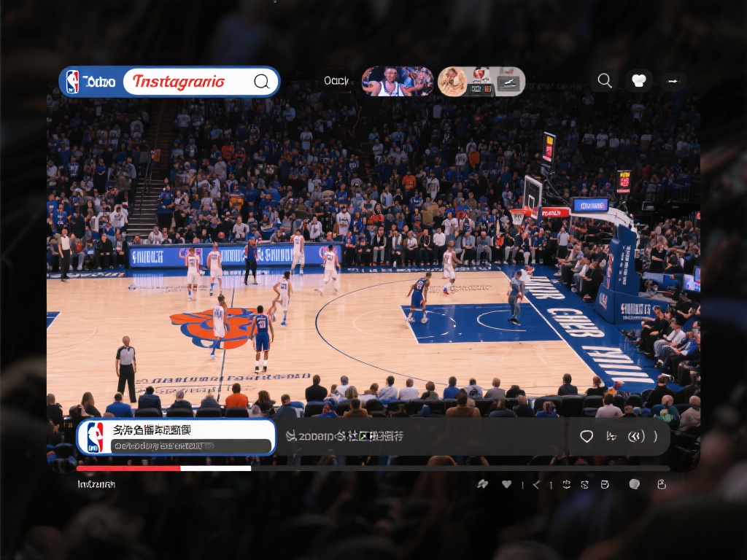Screen dimensions: 747x560
Task: Click the rotate/replay icon in the bottom toolbar
Action: [566, 484]
